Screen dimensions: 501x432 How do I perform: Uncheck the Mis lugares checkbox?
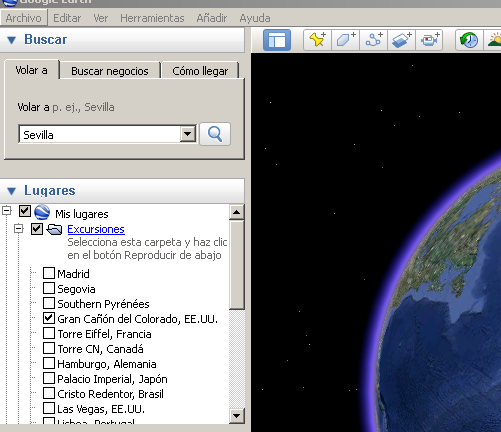25,211
